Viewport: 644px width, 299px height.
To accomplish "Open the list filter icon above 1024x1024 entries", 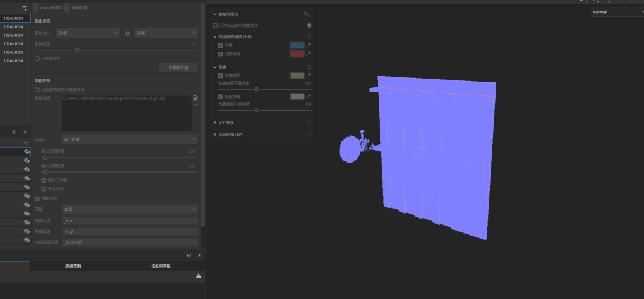I will [x=25, y=8].
